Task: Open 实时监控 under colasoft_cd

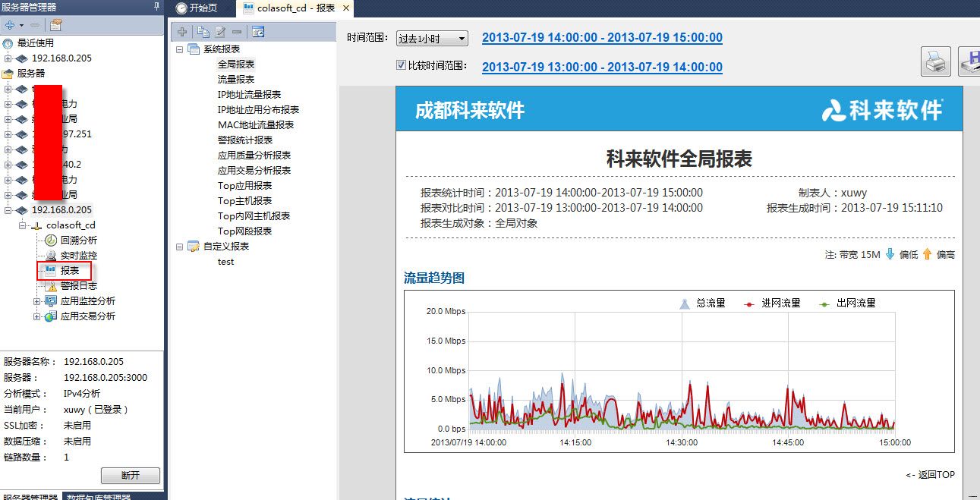Action: 78,256
